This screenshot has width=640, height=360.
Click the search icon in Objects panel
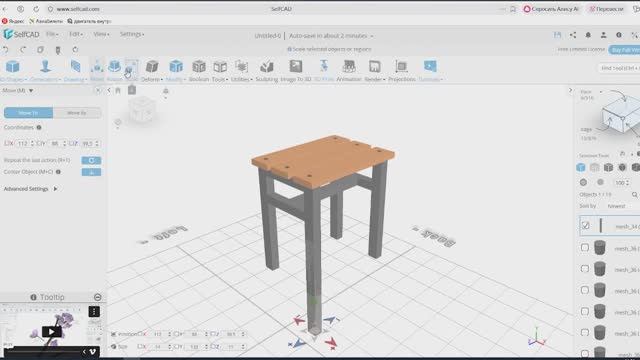coord(635,195)
